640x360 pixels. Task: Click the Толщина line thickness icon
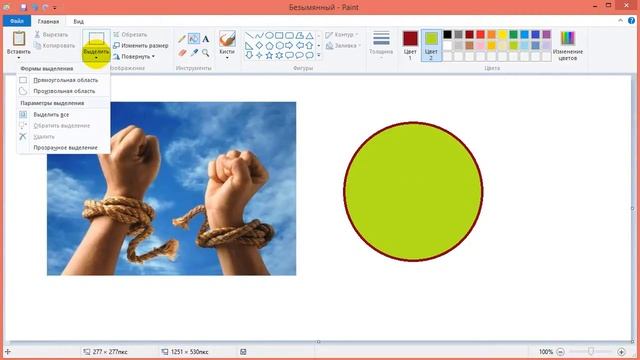pos(381,38)
